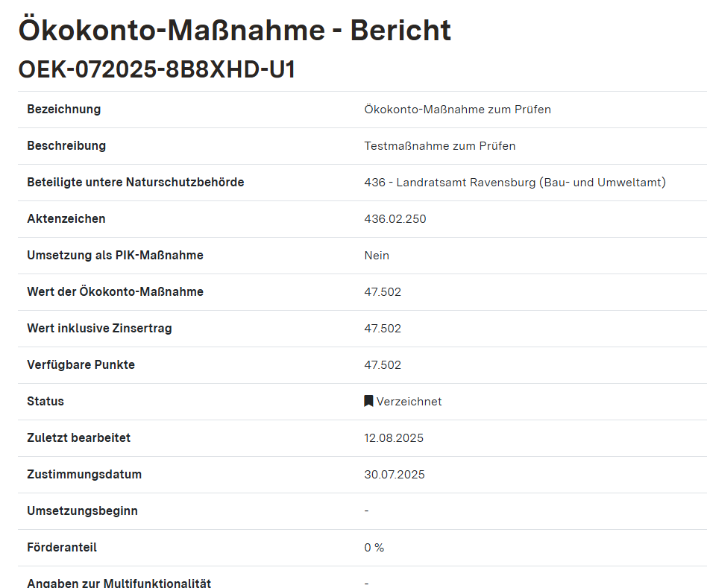Image resolution: width=707 pixels, height=588 pixels.
Task: Click the Umsetzungsbeginn row label
Action: 82,511
